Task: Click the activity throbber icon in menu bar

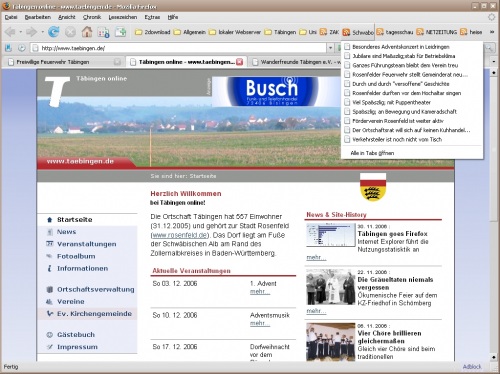Action: pos(492,17)
